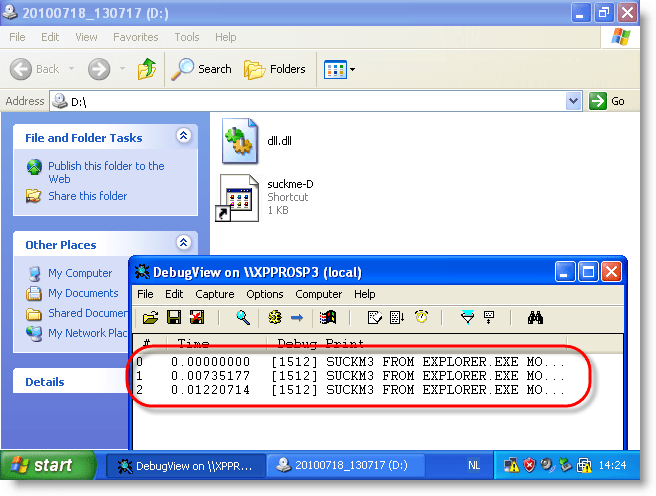The height and width of the screenshot is (496, 656).
Task: Click the Save log icon in DebugView
Action: pos(173,318)
